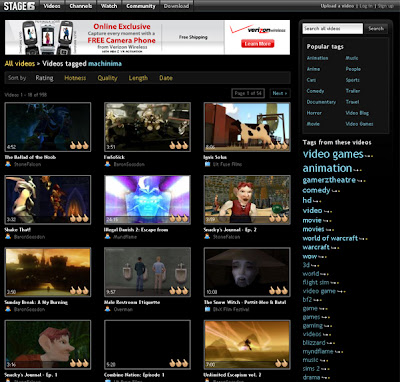The height and width of the screenshot is (382, 400).
Task: Sort videos by Length
Action: 138,78
